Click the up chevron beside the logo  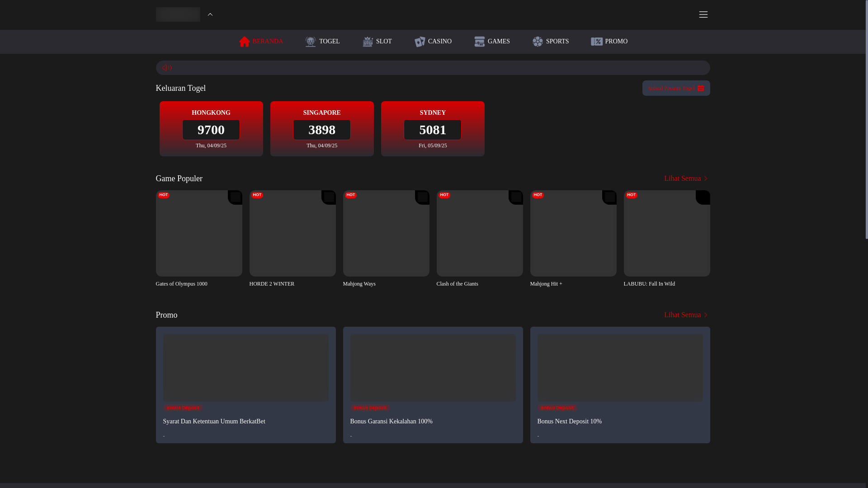[x=210, y=14]
